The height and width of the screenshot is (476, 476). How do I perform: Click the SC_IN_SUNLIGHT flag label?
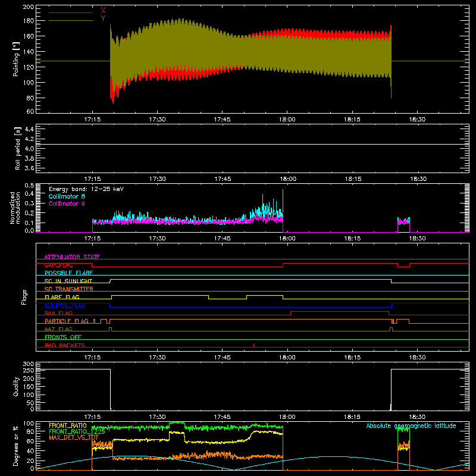tap(68, 281)
